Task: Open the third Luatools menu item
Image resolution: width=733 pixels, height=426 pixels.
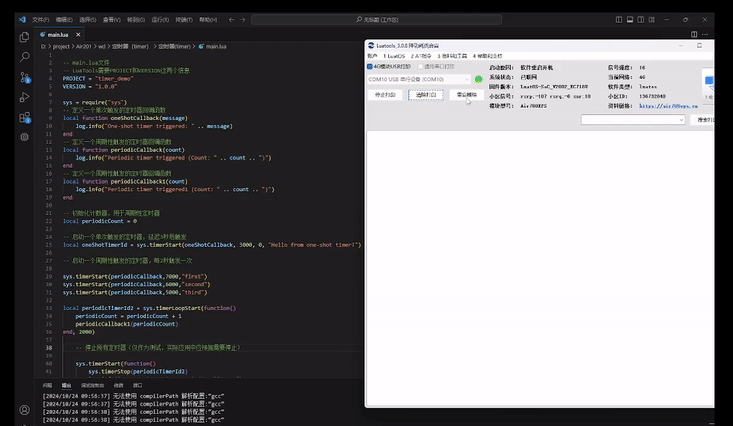Action: [x=452, y=56]
